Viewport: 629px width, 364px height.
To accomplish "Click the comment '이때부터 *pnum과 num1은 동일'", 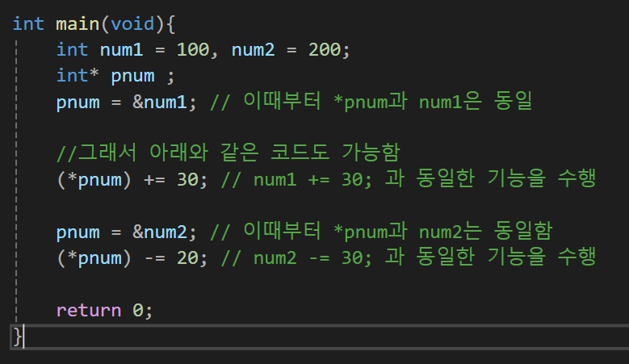I will pos(388,101).
